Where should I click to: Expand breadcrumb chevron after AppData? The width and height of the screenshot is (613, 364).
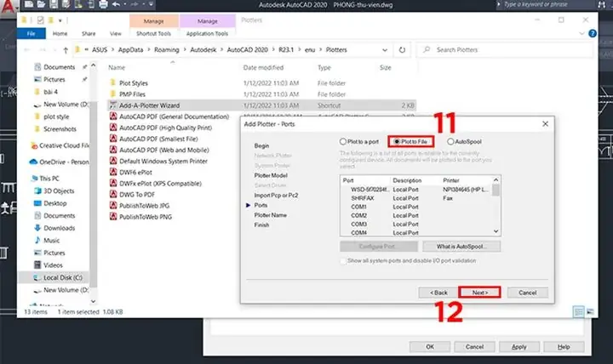[148, 50]
